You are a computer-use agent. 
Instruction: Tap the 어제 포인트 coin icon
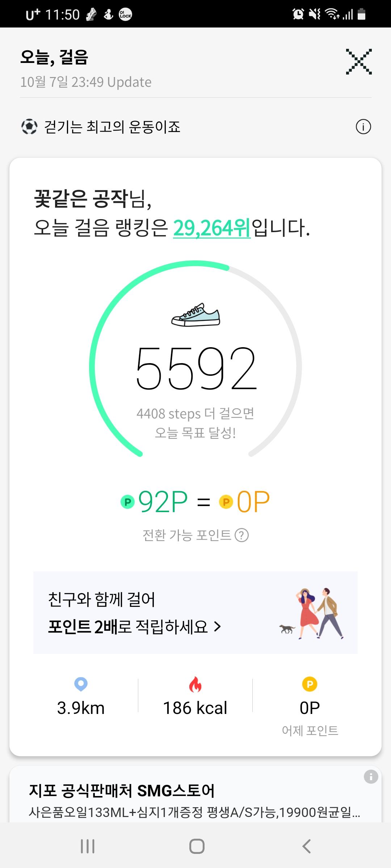point(310,684)
